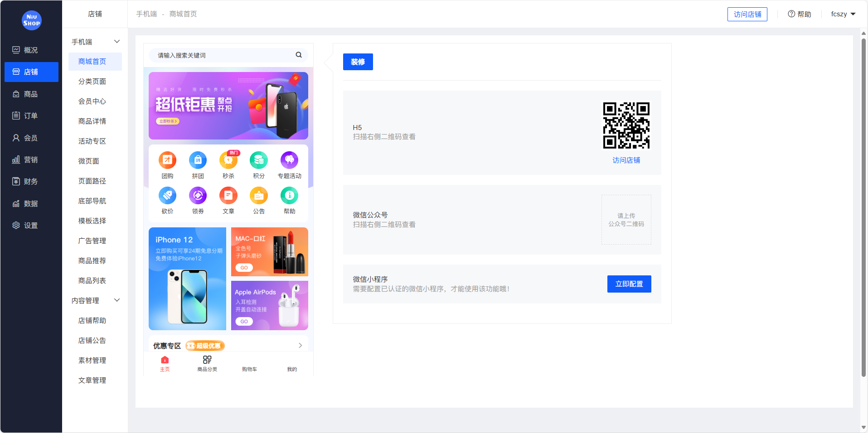Click 访问店铺 link under QR code

click(x=626, y=160)
